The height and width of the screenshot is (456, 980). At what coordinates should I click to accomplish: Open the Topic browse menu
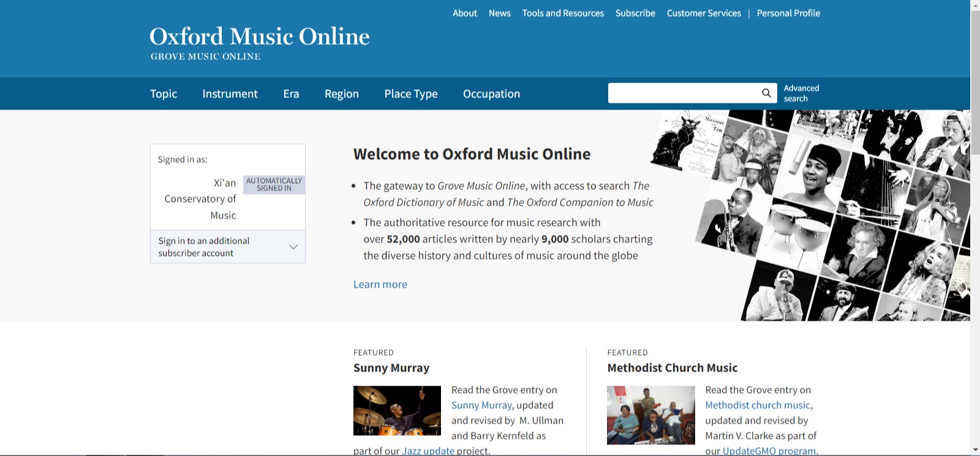tap(164, 94)
